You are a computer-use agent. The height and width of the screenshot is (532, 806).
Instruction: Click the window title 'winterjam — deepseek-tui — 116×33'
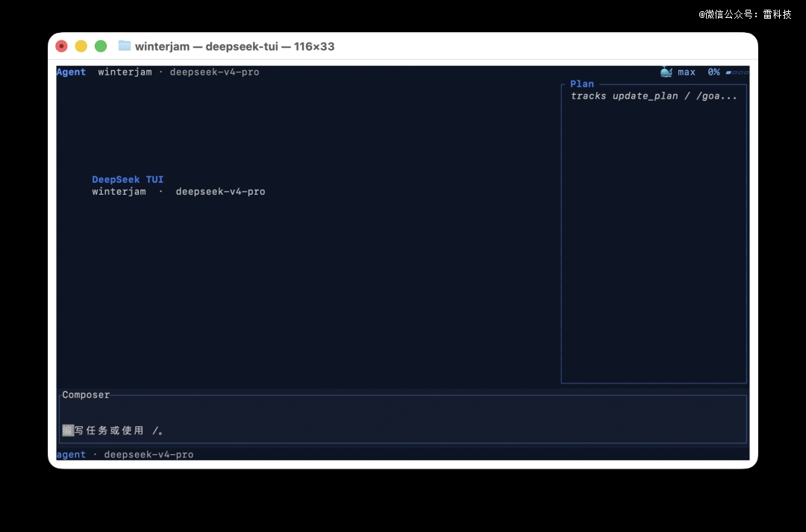pyautogui.click(x=234, y=46)
